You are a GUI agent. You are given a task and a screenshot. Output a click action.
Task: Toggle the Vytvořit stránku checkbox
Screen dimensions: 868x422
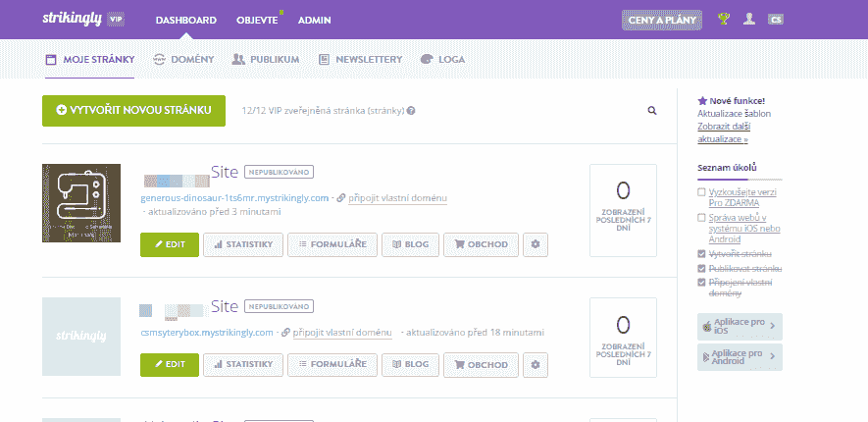[x=701, y=254]
